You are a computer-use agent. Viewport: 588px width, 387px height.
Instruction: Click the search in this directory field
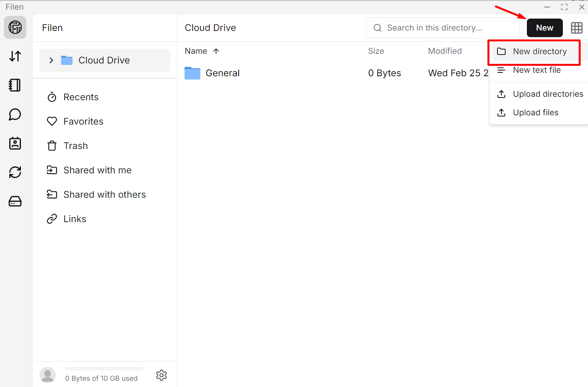tap(443, 28)
